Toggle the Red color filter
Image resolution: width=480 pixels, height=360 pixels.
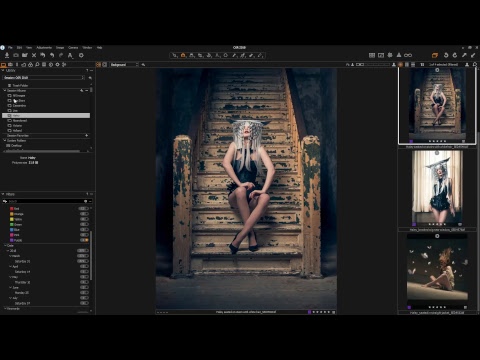tap(84, 209)
